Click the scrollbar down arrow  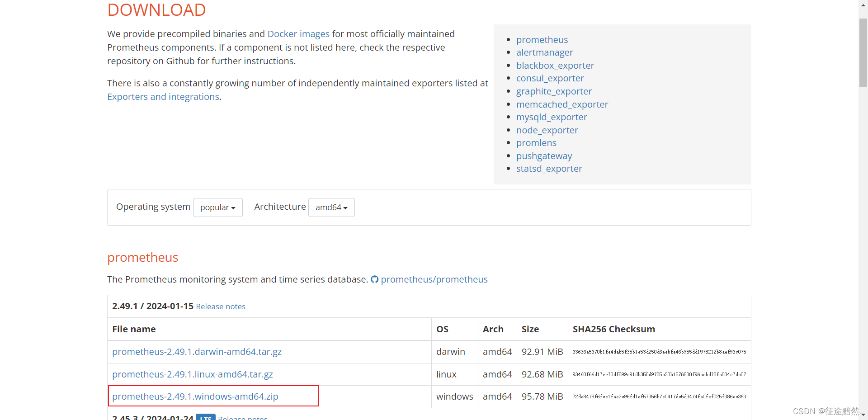pyautogui.click(x=863, y=415)
